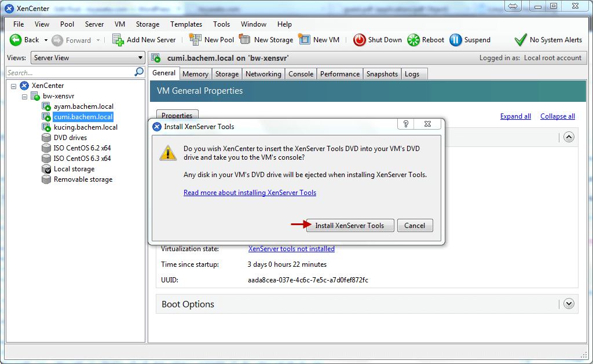
Task: Switch to the General tab
Action: tap(164, 73)
